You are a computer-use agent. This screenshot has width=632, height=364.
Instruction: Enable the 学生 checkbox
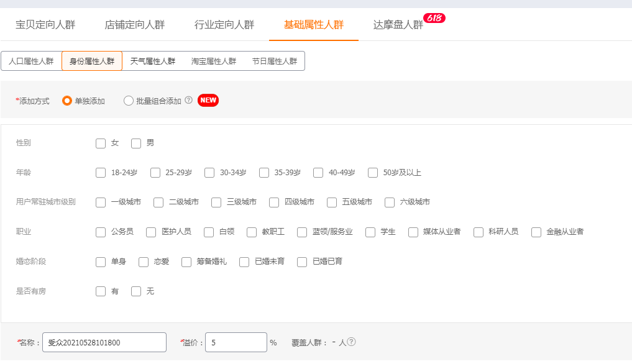370,232
